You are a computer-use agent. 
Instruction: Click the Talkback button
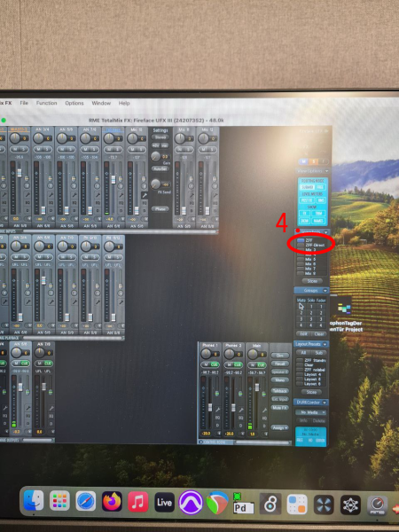click(x=280, y=391)
